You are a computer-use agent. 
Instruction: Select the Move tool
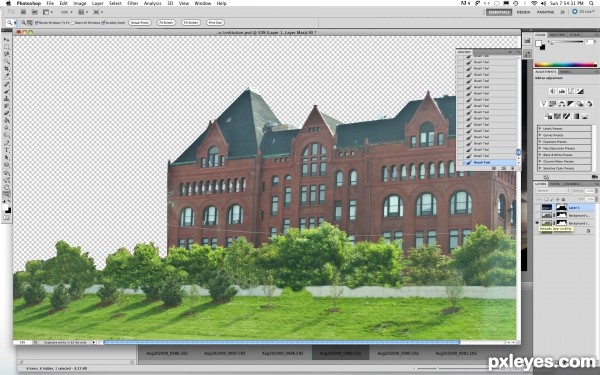(x=7, y=39)
